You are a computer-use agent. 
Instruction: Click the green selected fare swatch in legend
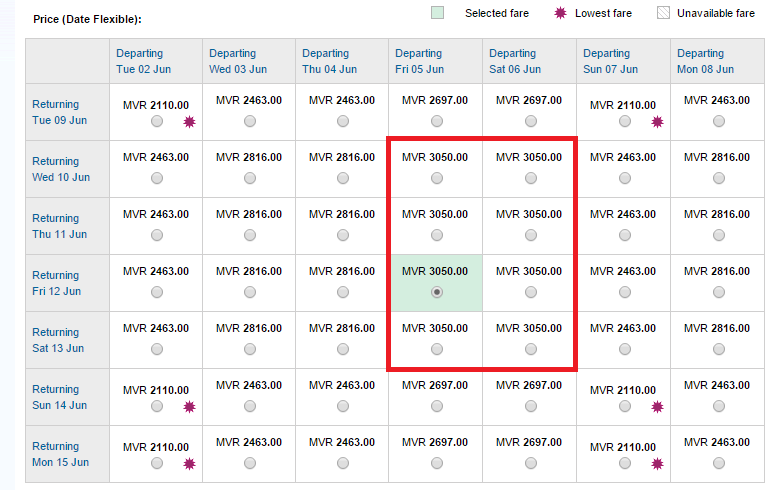pyautogui.click(x=437, y=12)
